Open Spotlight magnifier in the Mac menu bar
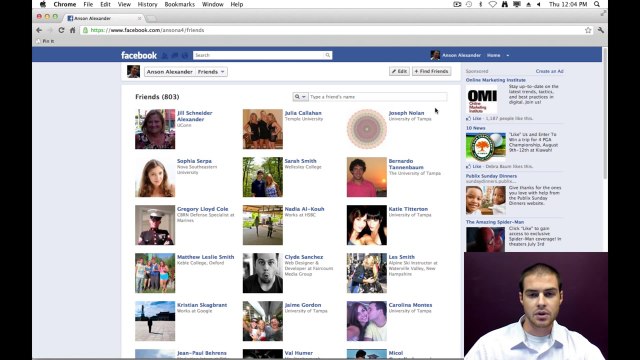The width and height of the screenshot is (640, 360). tap(597, 4)
